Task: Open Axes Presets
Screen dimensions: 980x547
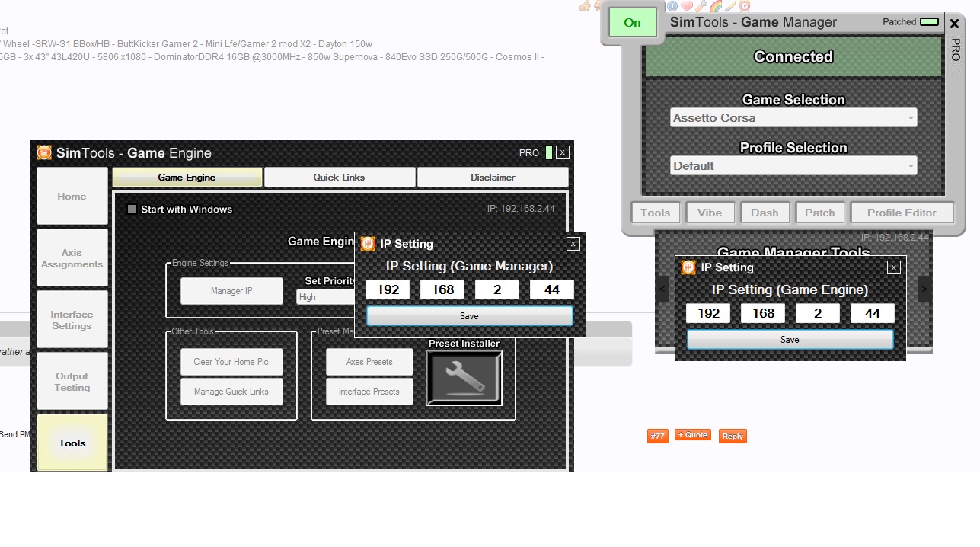Action: [x=369, y=362]
